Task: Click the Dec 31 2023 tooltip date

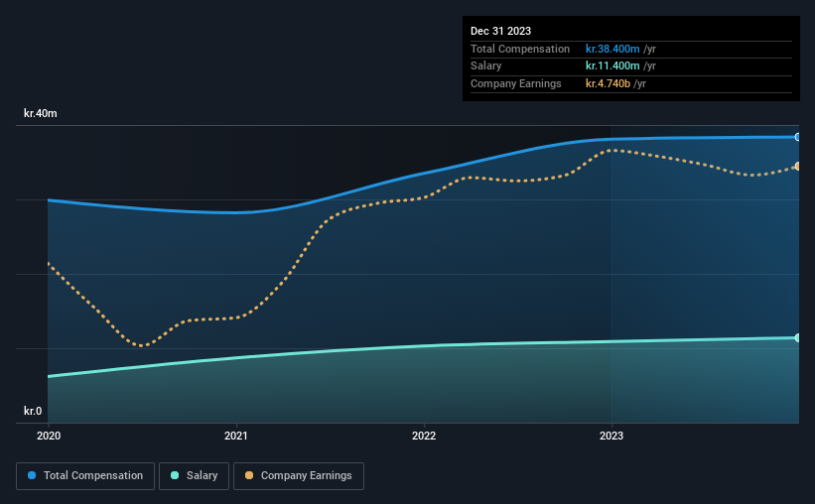Action: point(500,31)
